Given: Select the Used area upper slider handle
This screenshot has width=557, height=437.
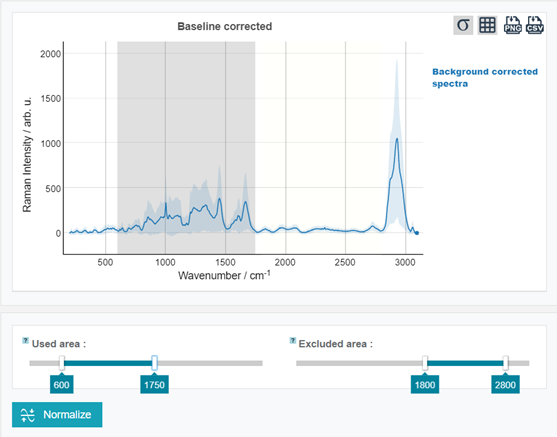Looking at the screenshot, I should tap(155, 363).
